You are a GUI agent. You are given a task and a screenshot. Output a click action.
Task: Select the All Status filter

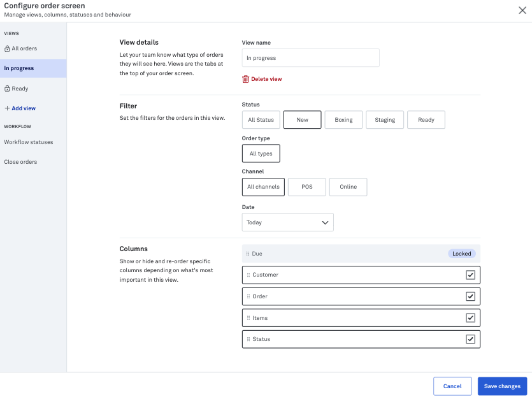click(x=261, y=120)
